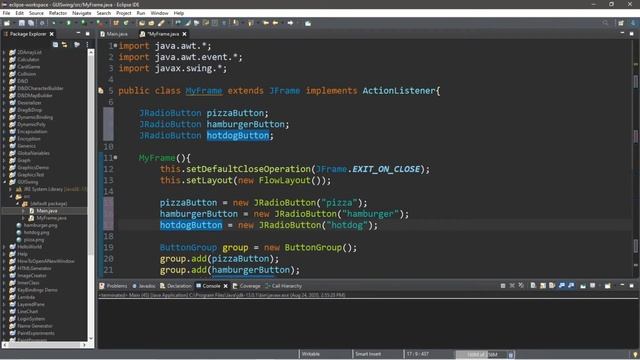Minimize the Package Explorer panel
This screenshot has width=640, height=360.
[78, 33]
